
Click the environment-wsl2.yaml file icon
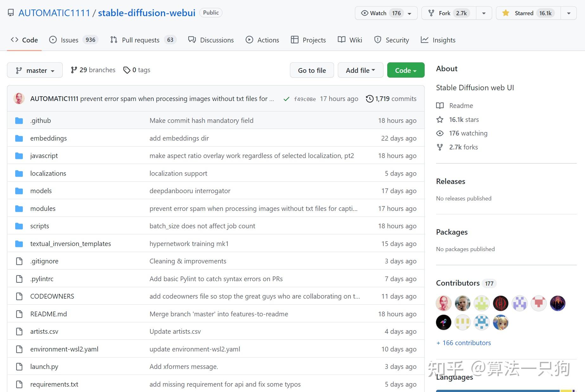pyautogui.click(x=19, y=349)
